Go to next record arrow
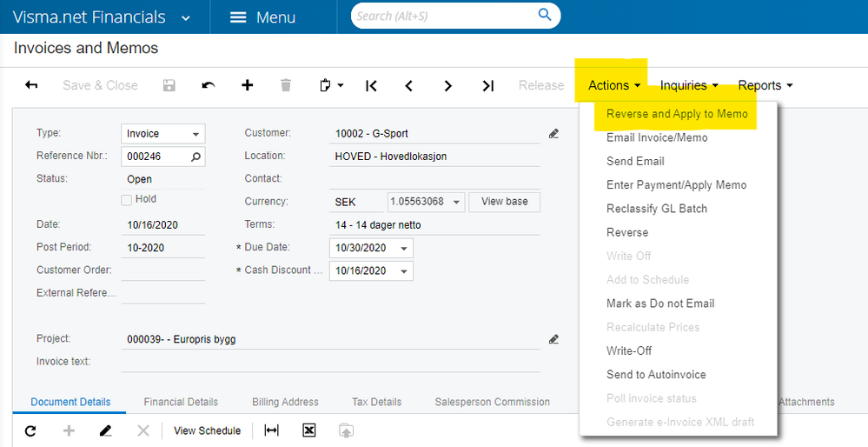The image size is (868, 447). click(447, 85)
